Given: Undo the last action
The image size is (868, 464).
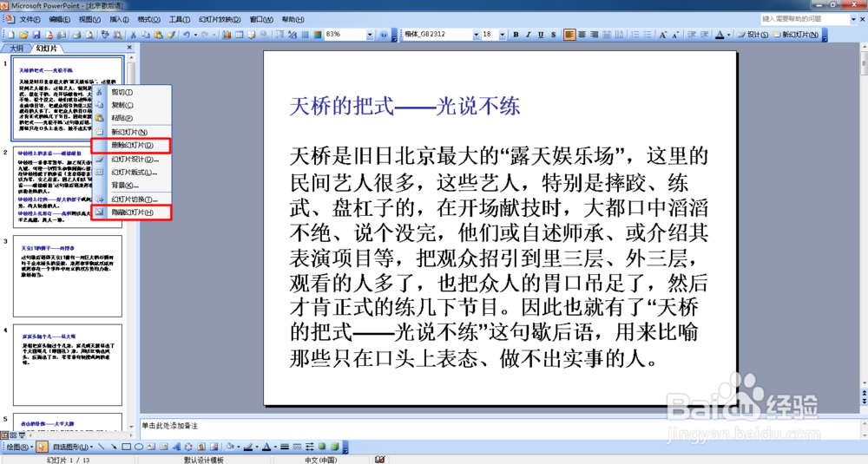Looking at the screenshot, I should click(187, 35).
